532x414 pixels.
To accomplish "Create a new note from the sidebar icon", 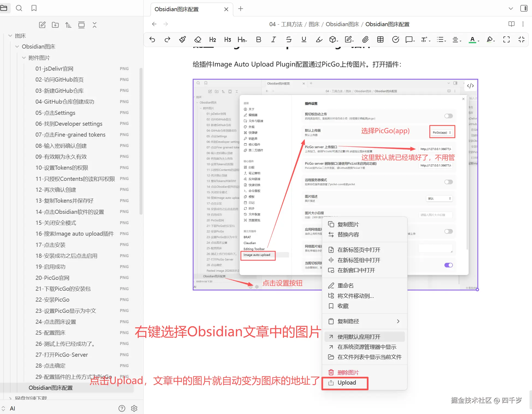I will point(42,25).
